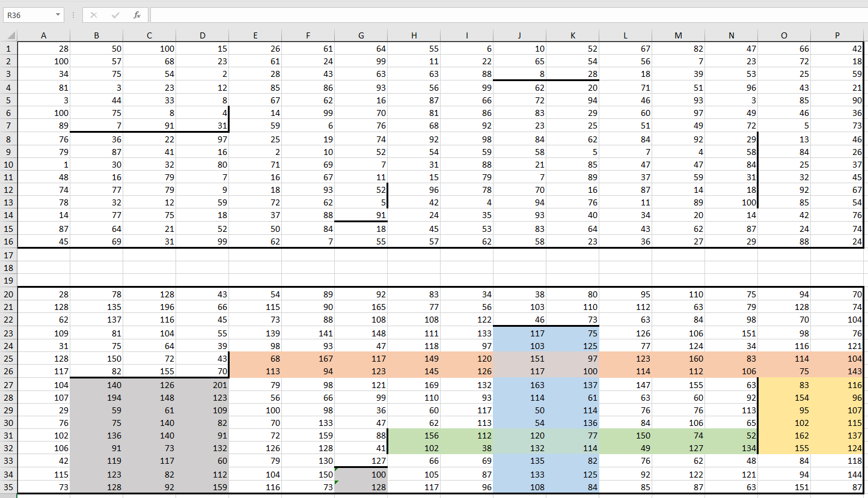Click the Select All corner triangle

click(9, 35)
